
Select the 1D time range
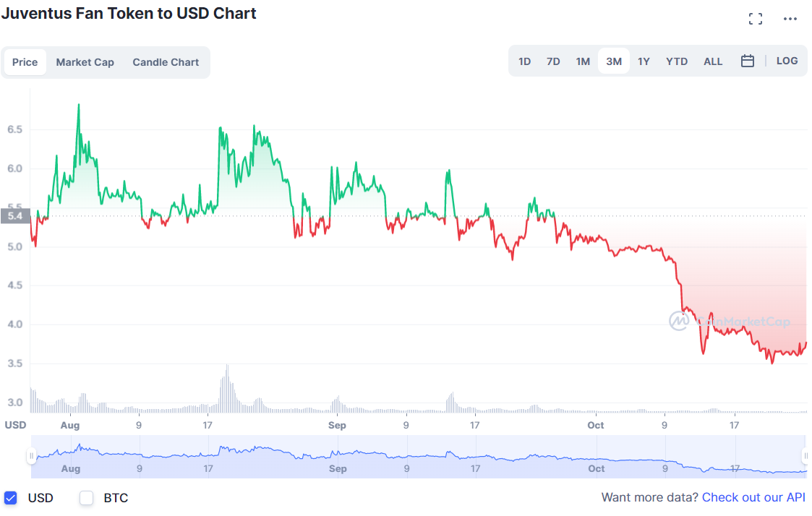[525, 61]
